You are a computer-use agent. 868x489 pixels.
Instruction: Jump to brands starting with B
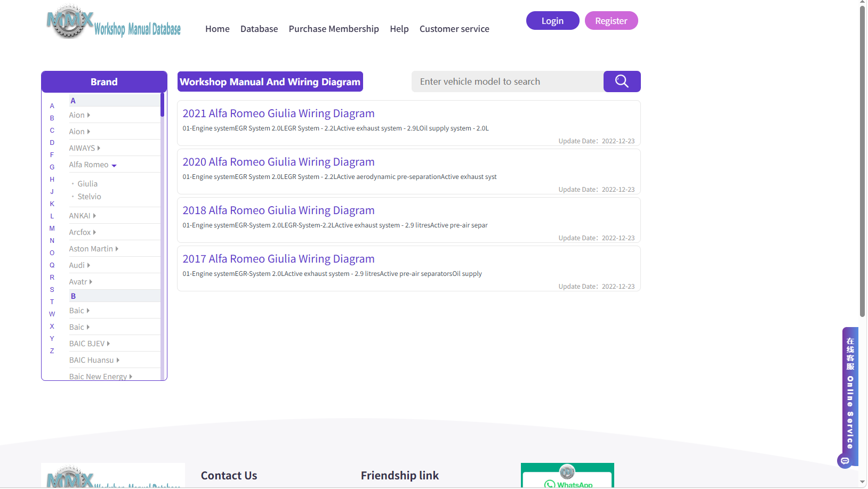click(52, 118)
